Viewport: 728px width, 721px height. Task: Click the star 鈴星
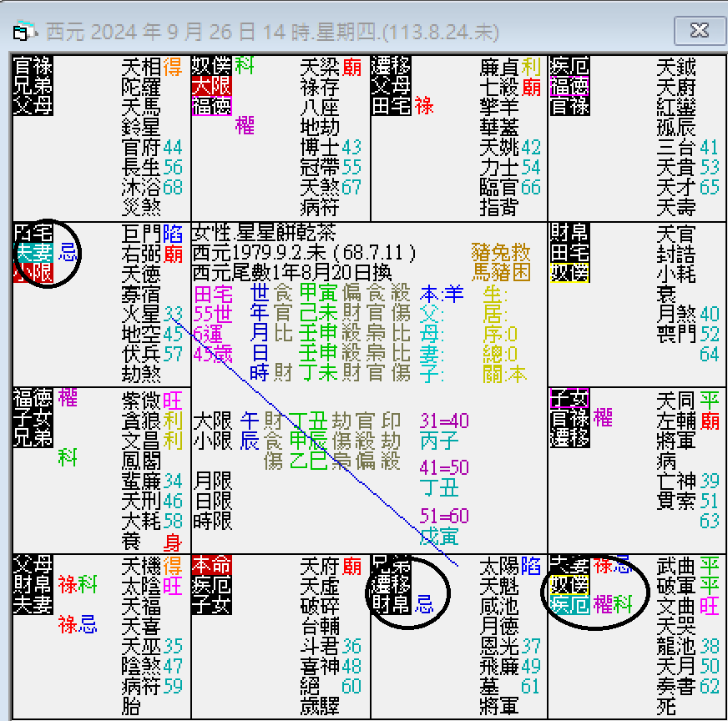click(141, 127)
